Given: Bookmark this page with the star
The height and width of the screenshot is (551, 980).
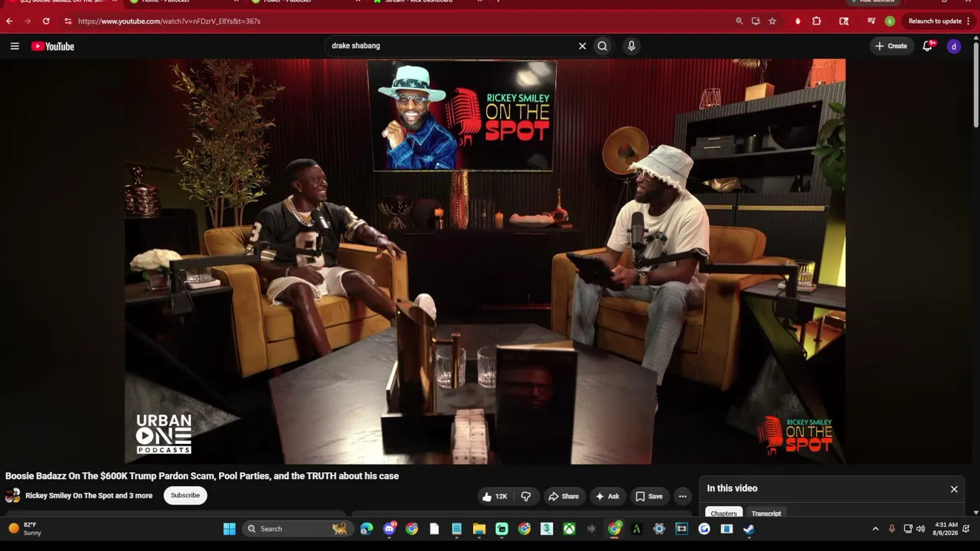Looking at the screenshot, I should pyautogui.click(x=772, y=21).
